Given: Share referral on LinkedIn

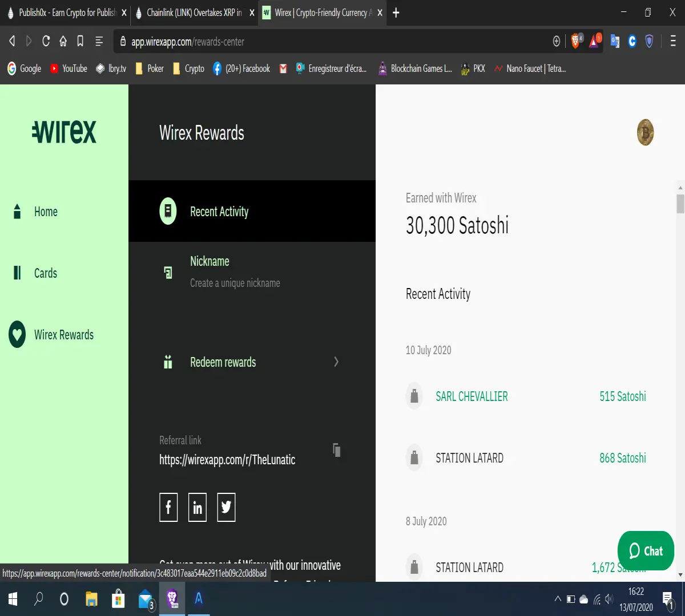Looking at the screenshot, I should 198,507.
